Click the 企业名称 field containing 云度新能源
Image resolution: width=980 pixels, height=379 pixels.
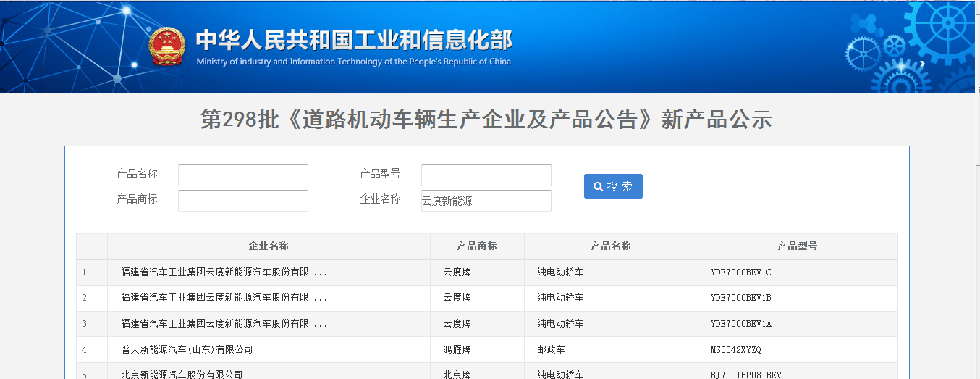[486, 201]
